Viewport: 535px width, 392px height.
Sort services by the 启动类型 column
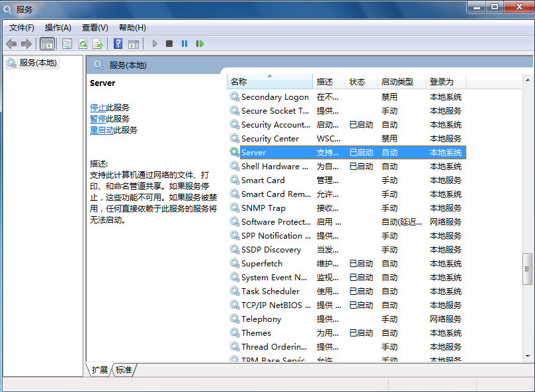pos(397,82)
